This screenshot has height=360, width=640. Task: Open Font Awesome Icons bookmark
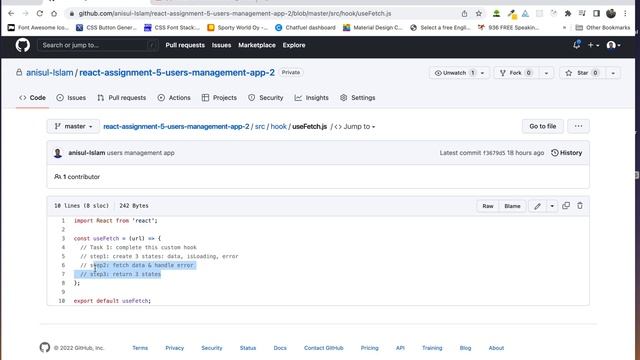(x=38, y=28)
